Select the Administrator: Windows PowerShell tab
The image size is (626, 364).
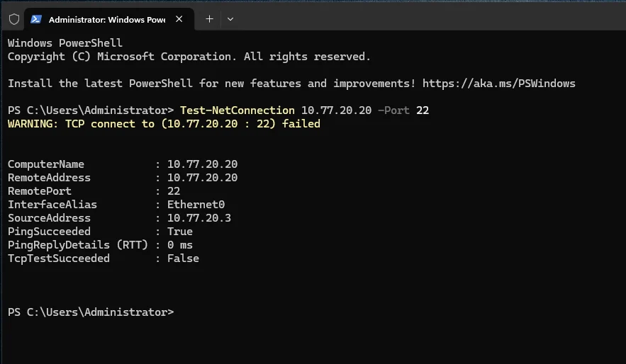click(109, 19)
